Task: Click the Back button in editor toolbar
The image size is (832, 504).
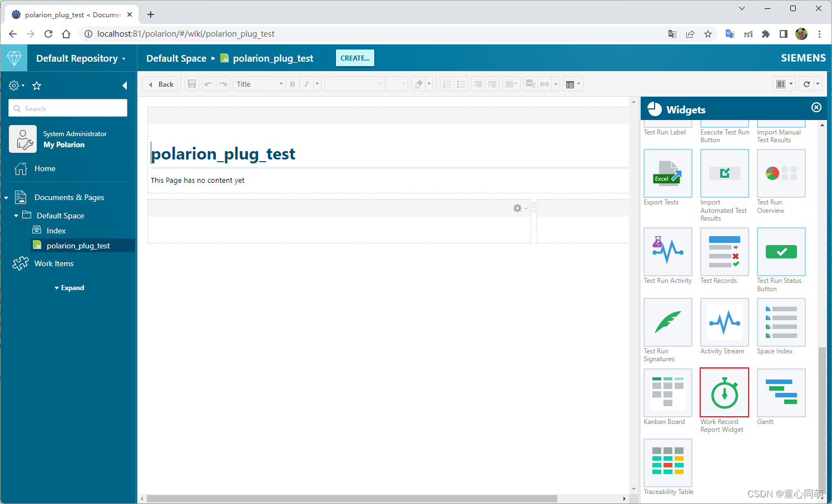Action: tap(160, 84)
